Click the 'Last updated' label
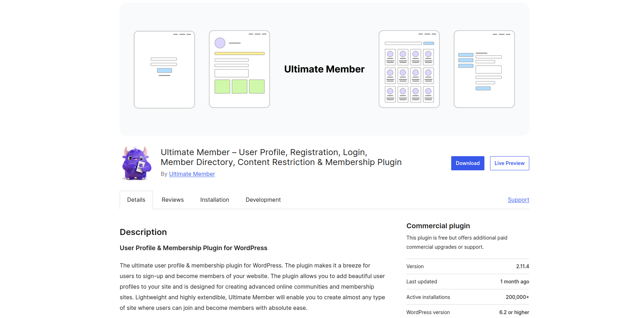The width and height of the screenshot is (644, 318). 422,282
